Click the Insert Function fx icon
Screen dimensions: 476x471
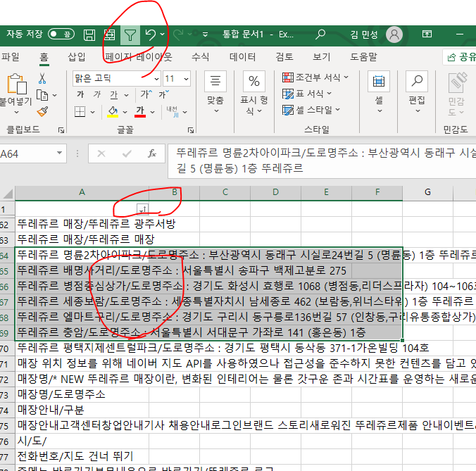click(x=152, y=153)
